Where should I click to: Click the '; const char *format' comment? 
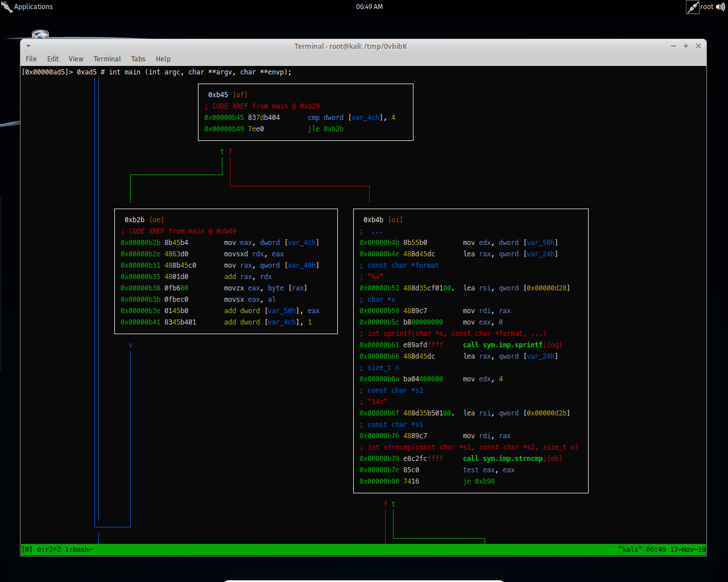coord(399,265)
